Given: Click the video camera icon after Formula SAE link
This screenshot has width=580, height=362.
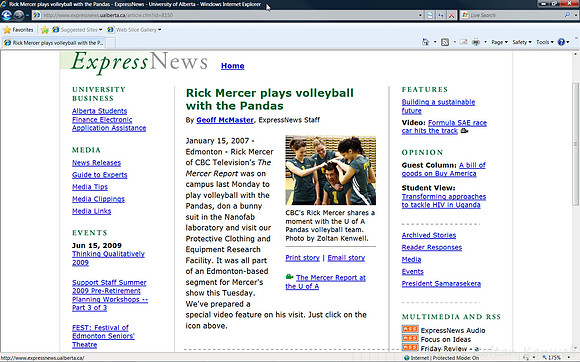Looking at the screenshot, I should point(464,131).
